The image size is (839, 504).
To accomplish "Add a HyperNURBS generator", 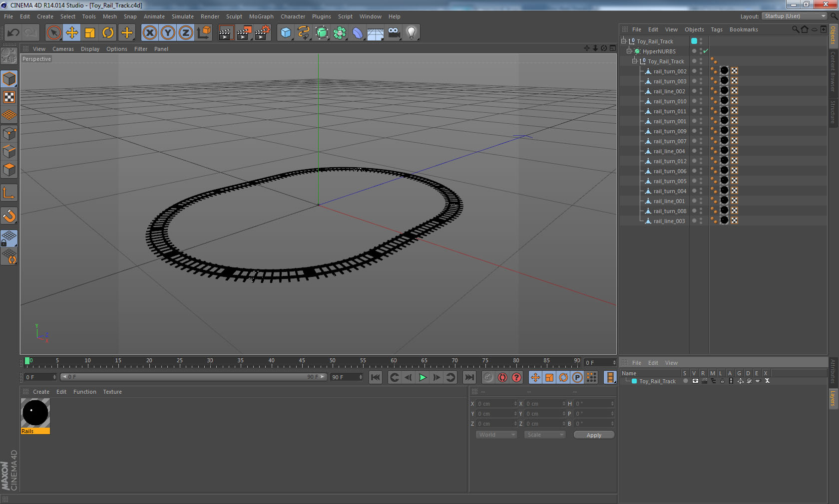I will pos(322,33).
